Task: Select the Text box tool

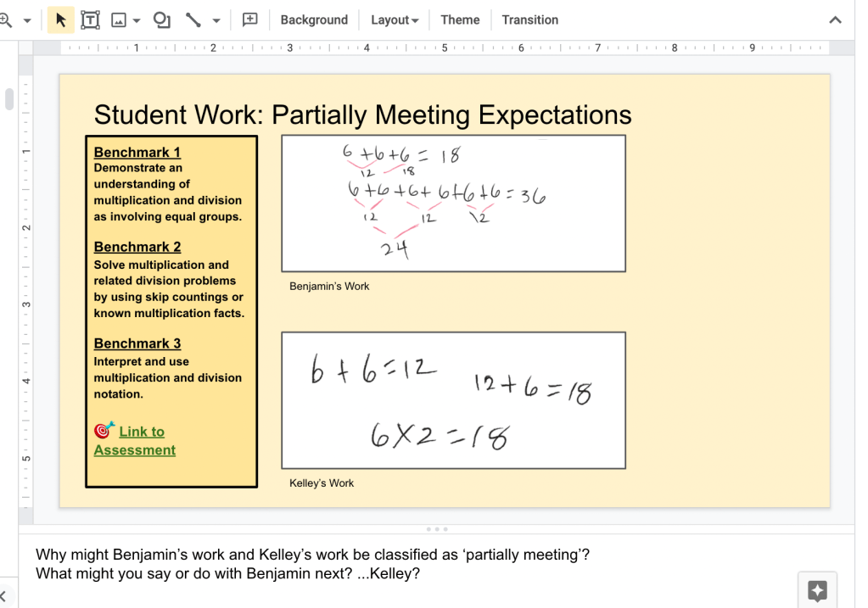Action: click(90, 20)
